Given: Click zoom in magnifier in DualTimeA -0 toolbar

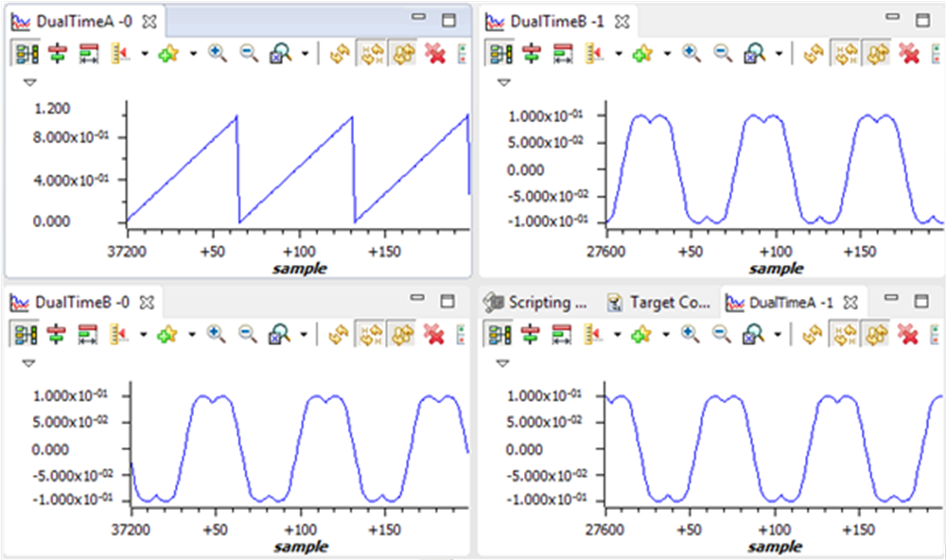Looking at the screenshot, I should 218,54.
